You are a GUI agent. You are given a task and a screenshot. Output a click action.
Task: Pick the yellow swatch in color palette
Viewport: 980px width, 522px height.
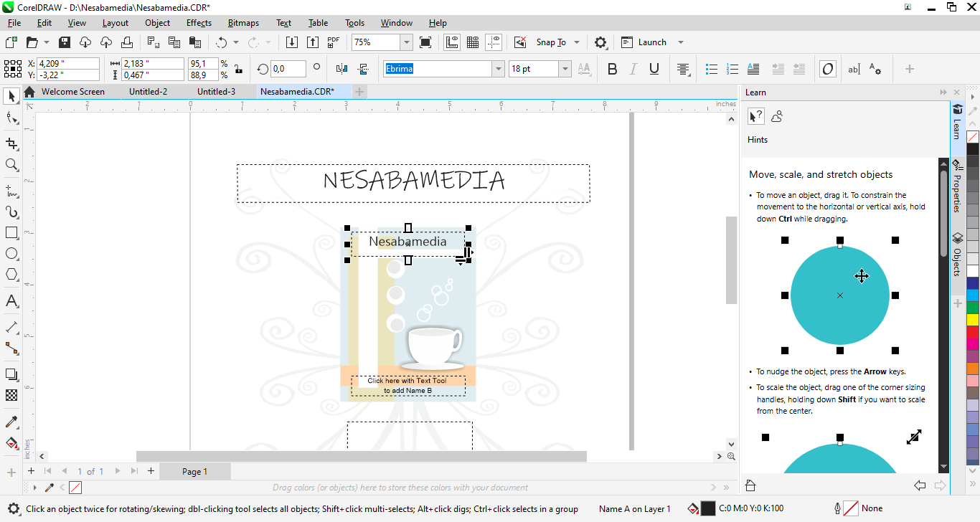coord(972,319)
